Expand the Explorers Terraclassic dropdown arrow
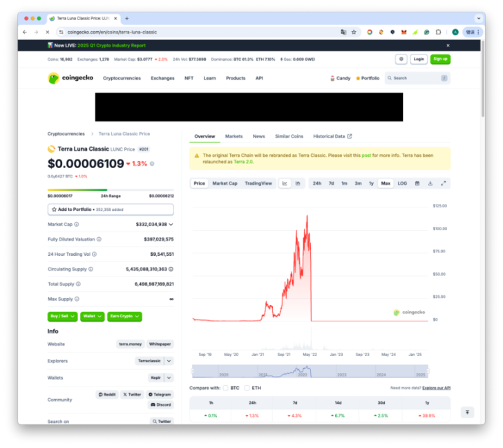 pos(169,361)
